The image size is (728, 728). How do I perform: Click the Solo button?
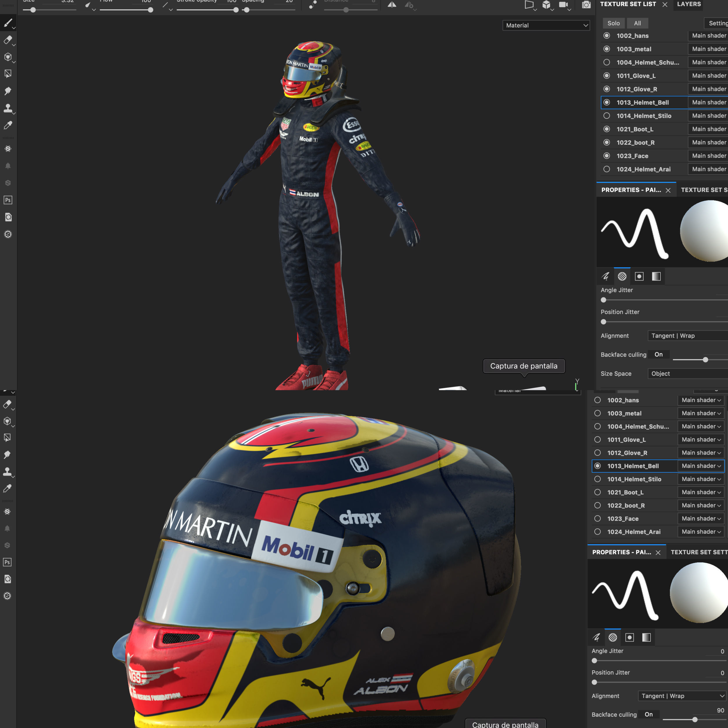(x=614, y=23)
